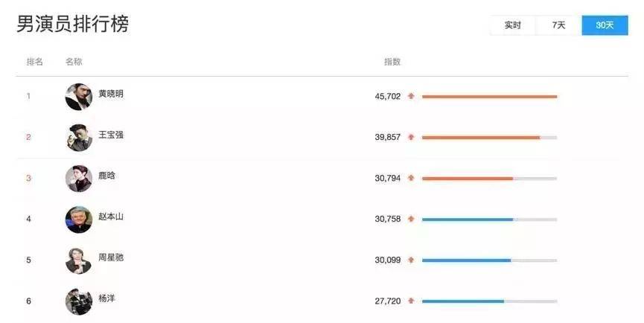This screenshot has width=644, height=323.
Task: Click the up arrow beside 45,702
Action: [x=411, y=96]
